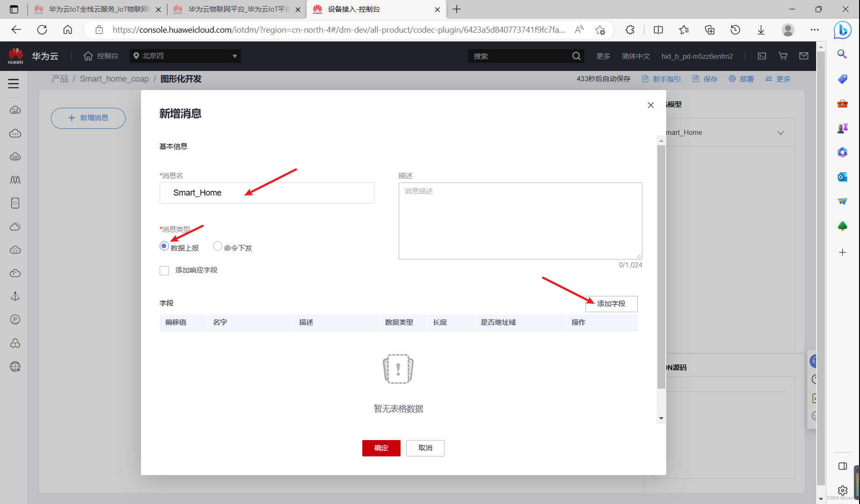Open browser collections icon
860x504 pixels.
pyautogui.click(x=710, y=30)
